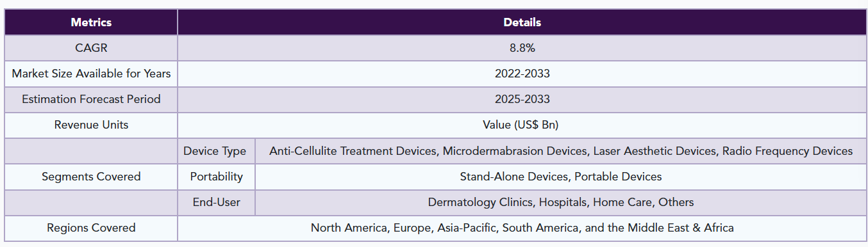
Task: Select the Revenue Units label
Action: (91, 125)
